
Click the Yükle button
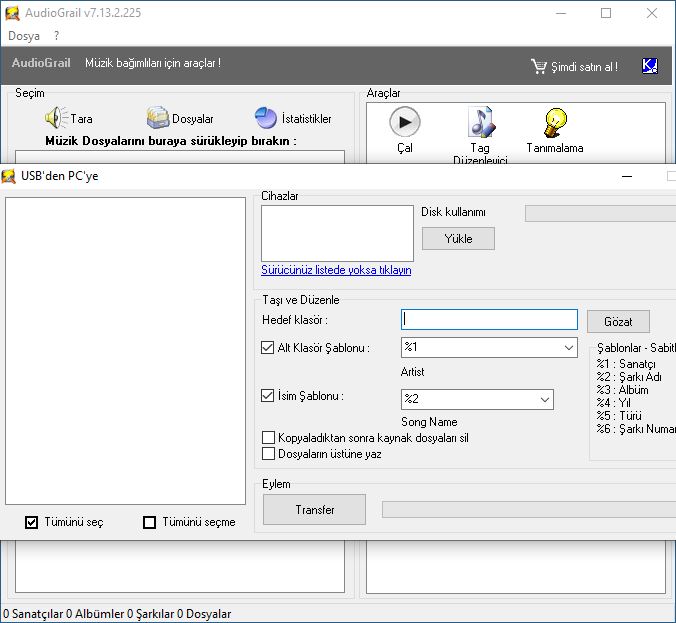click(x=458, y=238)
